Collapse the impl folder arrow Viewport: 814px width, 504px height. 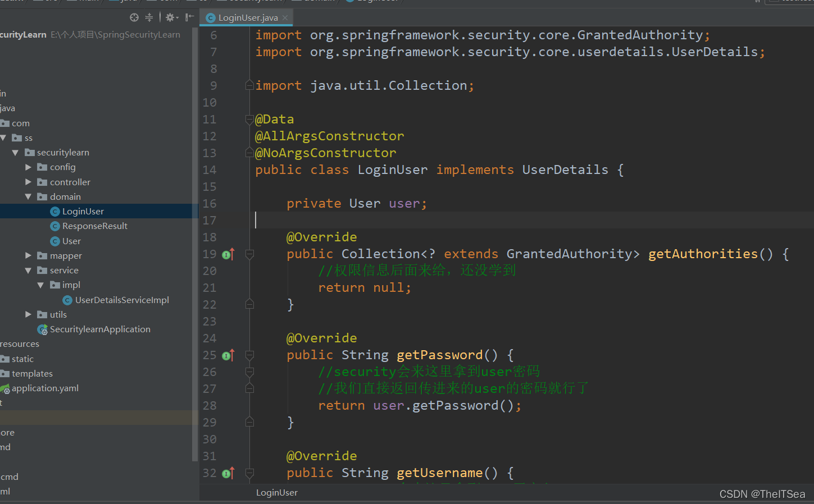[40, 285]
